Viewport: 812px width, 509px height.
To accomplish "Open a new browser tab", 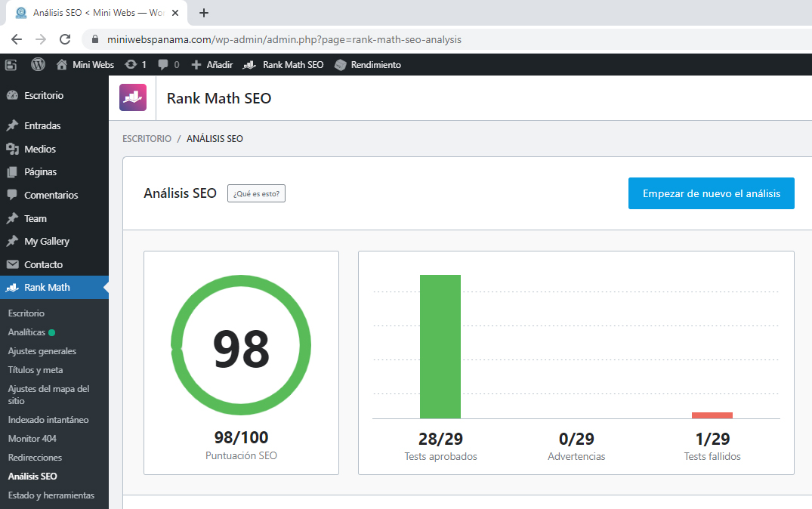I will [x=204, y=13].
